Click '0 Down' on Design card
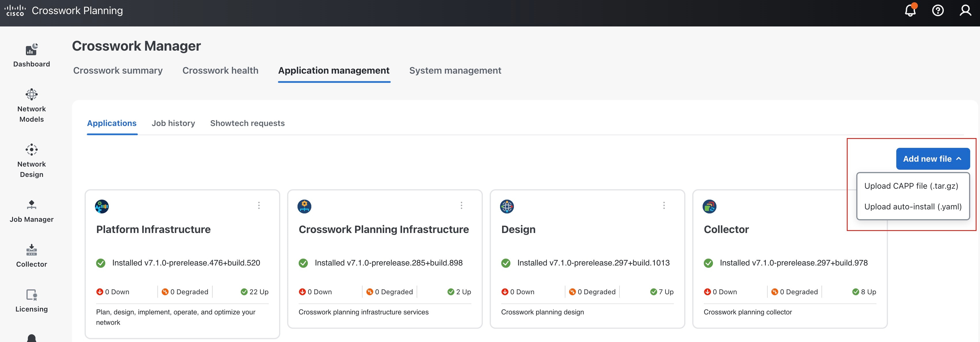This screenshot has width=980, height=342. (522, 292)
